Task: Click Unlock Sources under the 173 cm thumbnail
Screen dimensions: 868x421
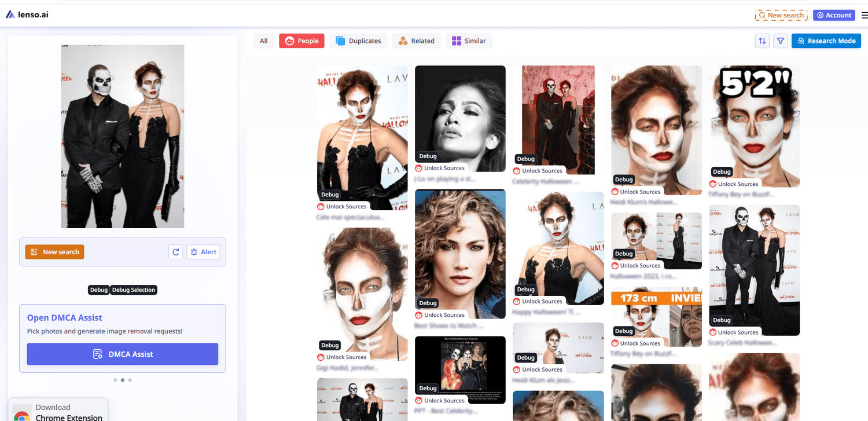Action: coord(636,343)
